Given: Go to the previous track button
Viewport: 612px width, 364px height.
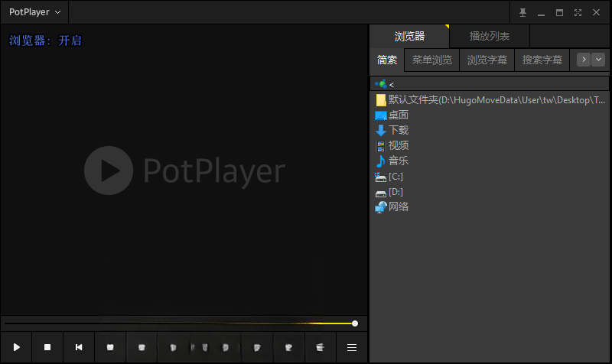Looking at the screenshot, I should pos(79,347).
